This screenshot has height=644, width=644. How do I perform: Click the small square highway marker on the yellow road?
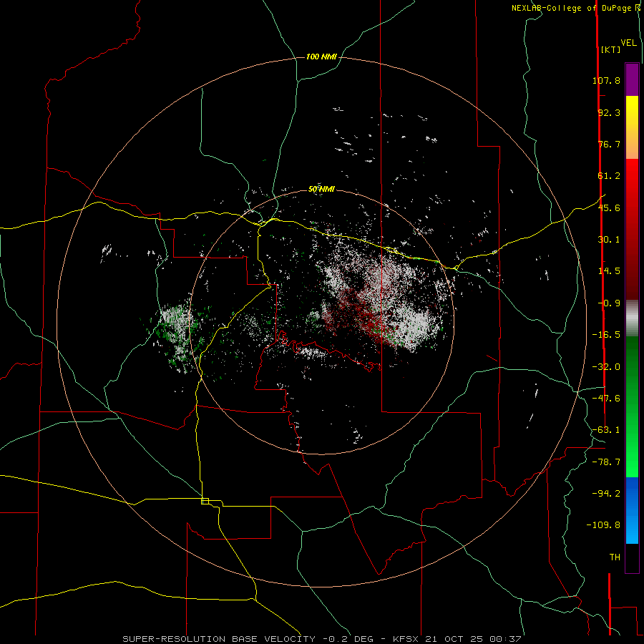205,501
